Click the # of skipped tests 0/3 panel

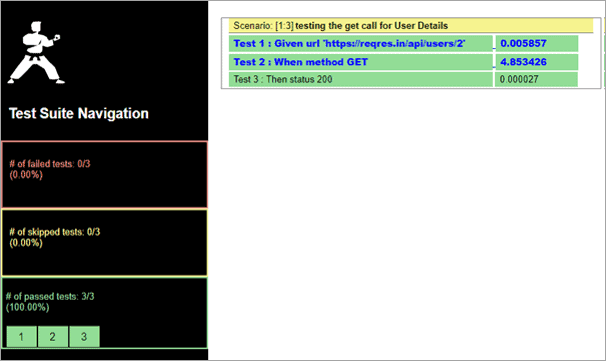pyautogui.click(x=104, y=242)
